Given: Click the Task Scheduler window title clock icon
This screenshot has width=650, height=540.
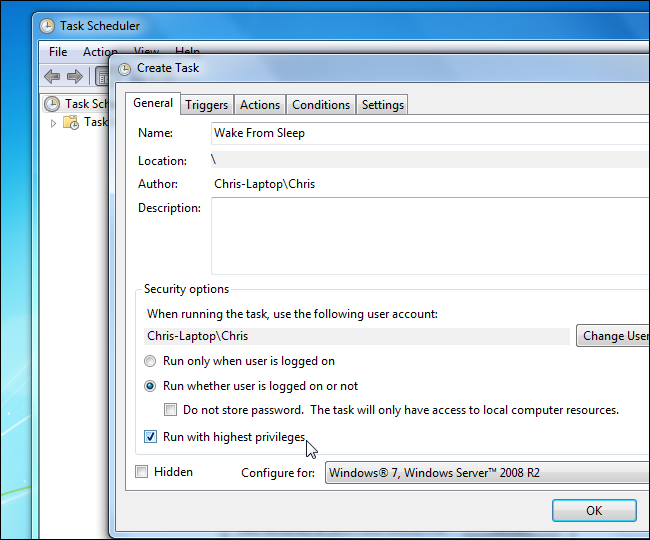Looking at the screenshot, I should 47,26.
